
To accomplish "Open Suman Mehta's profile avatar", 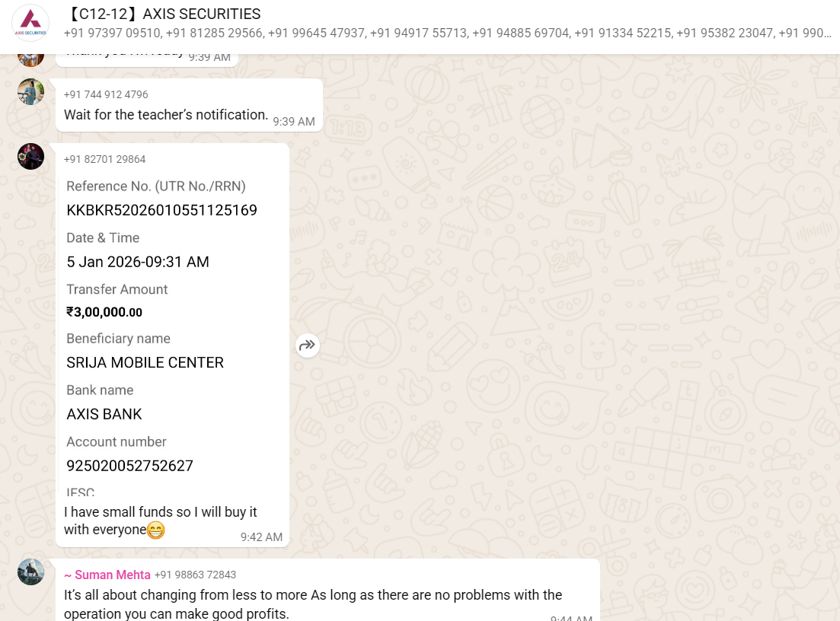I will pos(30,572).
